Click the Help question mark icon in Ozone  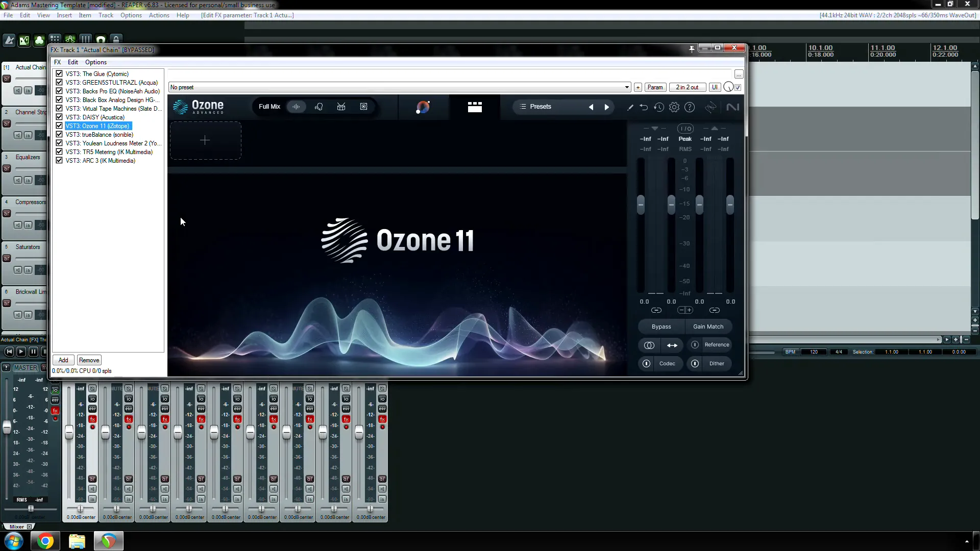pyautogui.click(x=690, y=107)
